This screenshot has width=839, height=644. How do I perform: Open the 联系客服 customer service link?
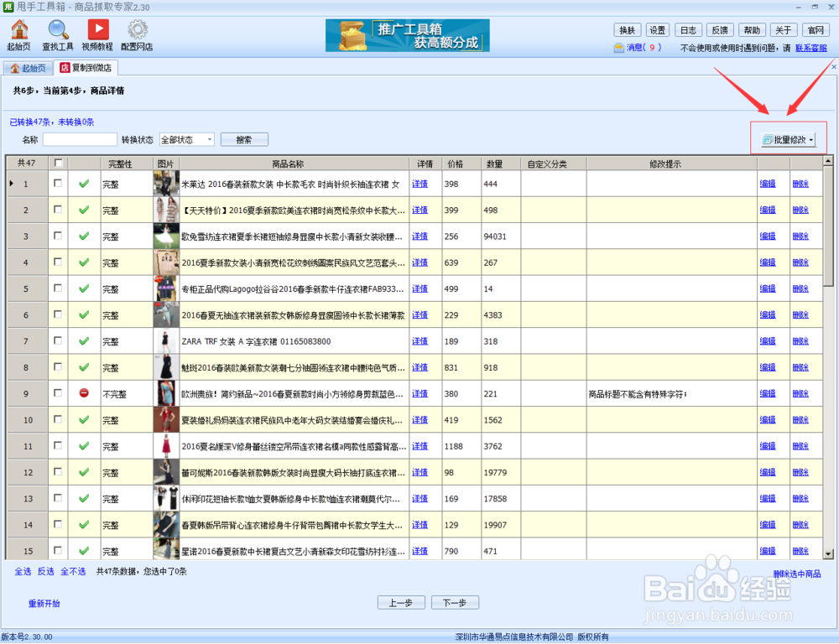810,48
